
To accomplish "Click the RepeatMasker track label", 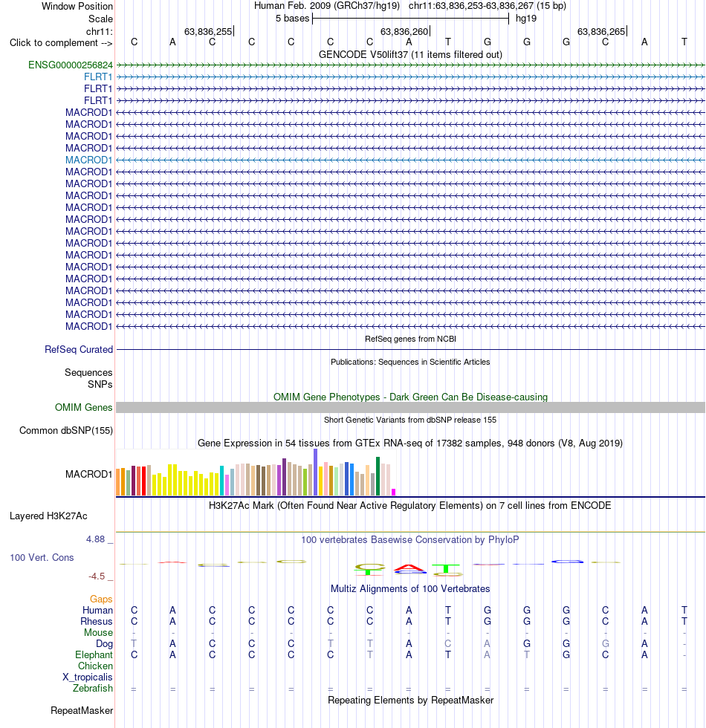I will (x=82, y=710).
